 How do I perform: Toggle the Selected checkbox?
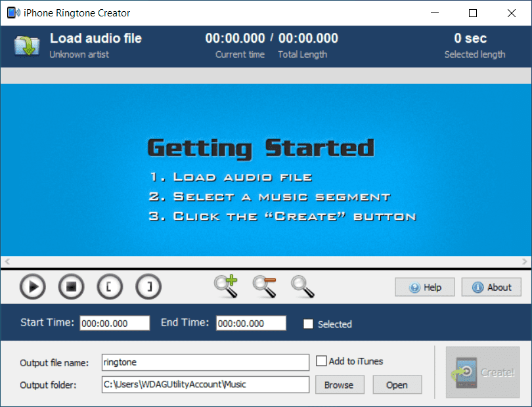(309, 324)
